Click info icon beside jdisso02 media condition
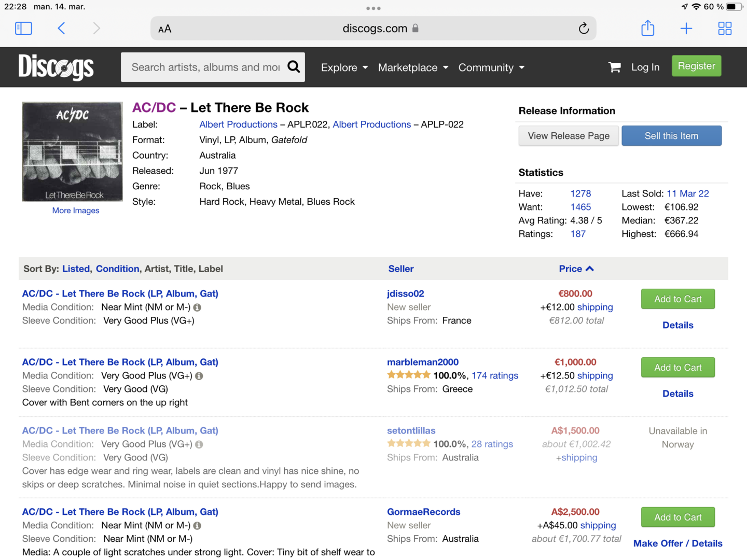The image size is (747, 560). pos(197,307)
